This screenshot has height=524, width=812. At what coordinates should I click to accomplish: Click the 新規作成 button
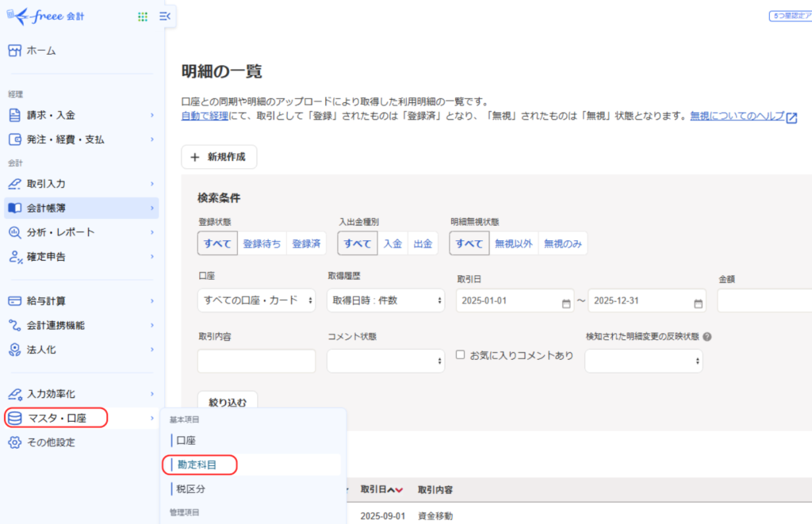[x=219, y=157]
